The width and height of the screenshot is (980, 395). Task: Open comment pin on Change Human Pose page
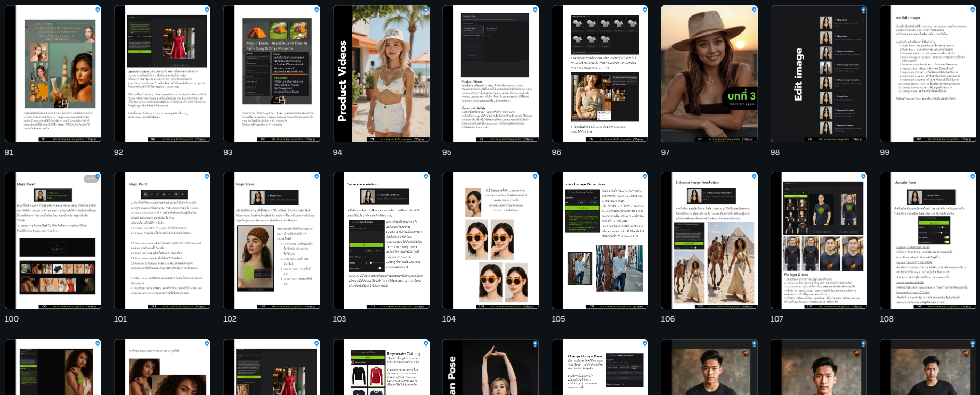coord(645,343)
